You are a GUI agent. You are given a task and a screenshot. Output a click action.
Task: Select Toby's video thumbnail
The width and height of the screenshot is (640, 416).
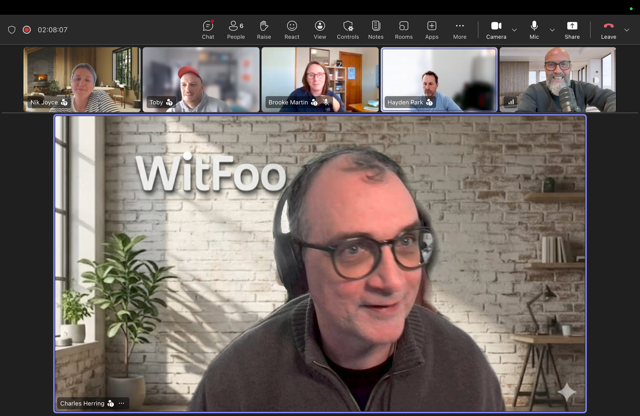click(201, 80)
